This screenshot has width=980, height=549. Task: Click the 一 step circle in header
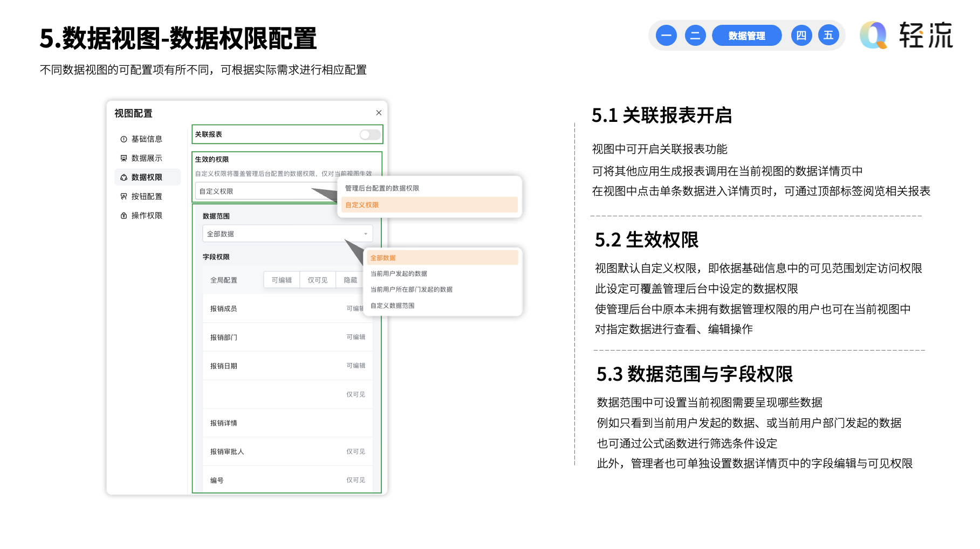click(666, 36)
